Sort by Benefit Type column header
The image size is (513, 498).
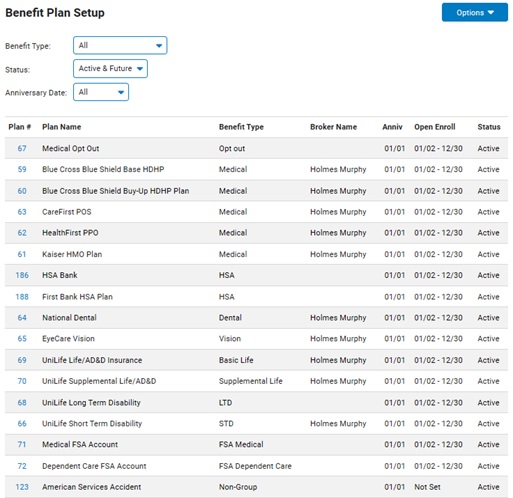point(241,127)
